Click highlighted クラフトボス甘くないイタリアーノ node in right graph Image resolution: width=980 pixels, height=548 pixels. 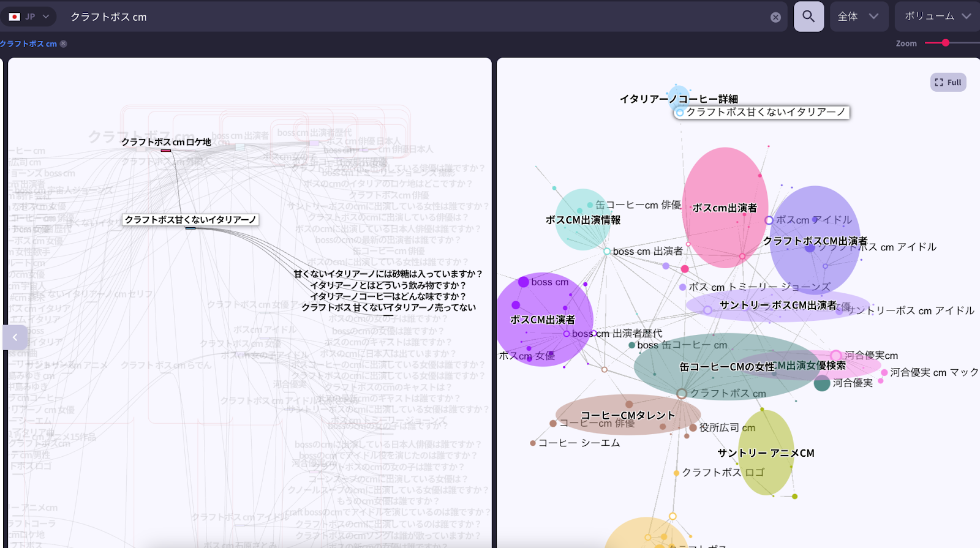click(762, 112)
